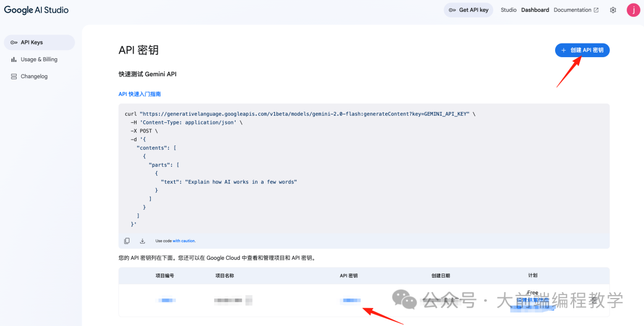Click the '-X POST' line in code
Viewport: 644px width, 326px height.
144,131
